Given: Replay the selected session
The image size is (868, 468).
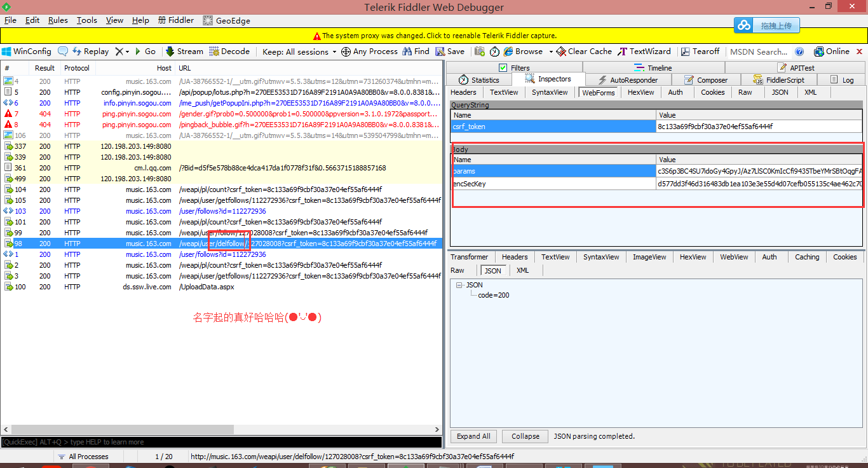Looking at the screenshot, I should click(x=90, y=52).
